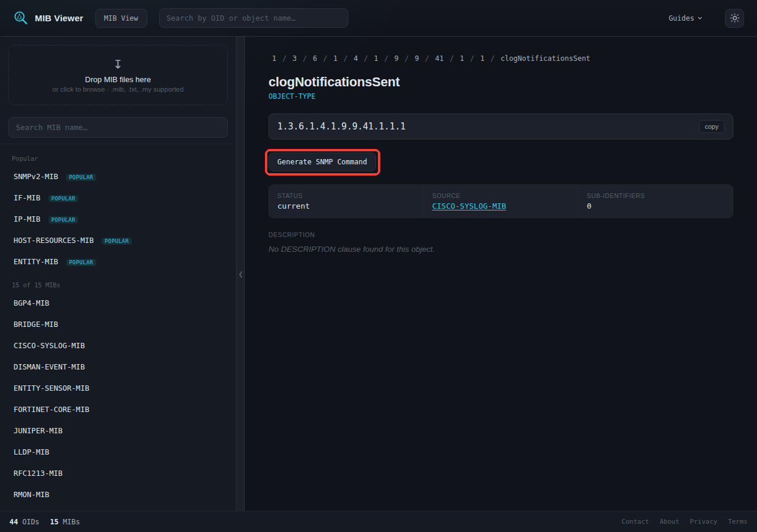757x532 pixels.
Task: Open DISMAN-EVENT-MIB from the MIB list
Action: point(118,367)
